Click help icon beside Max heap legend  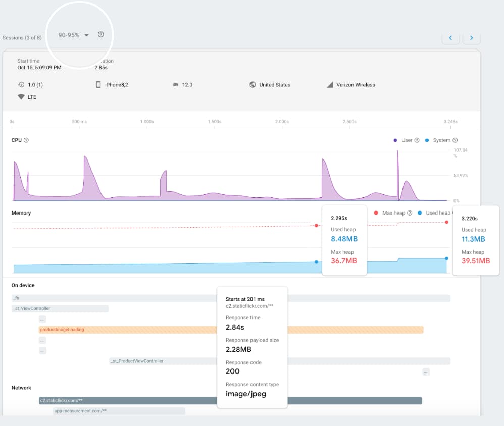click(410, 213)
